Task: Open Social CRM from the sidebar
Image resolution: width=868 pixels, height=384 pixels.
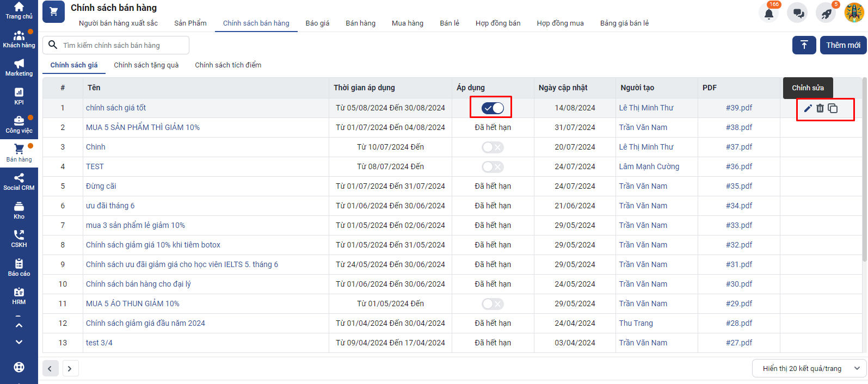Action: (19, 182)
